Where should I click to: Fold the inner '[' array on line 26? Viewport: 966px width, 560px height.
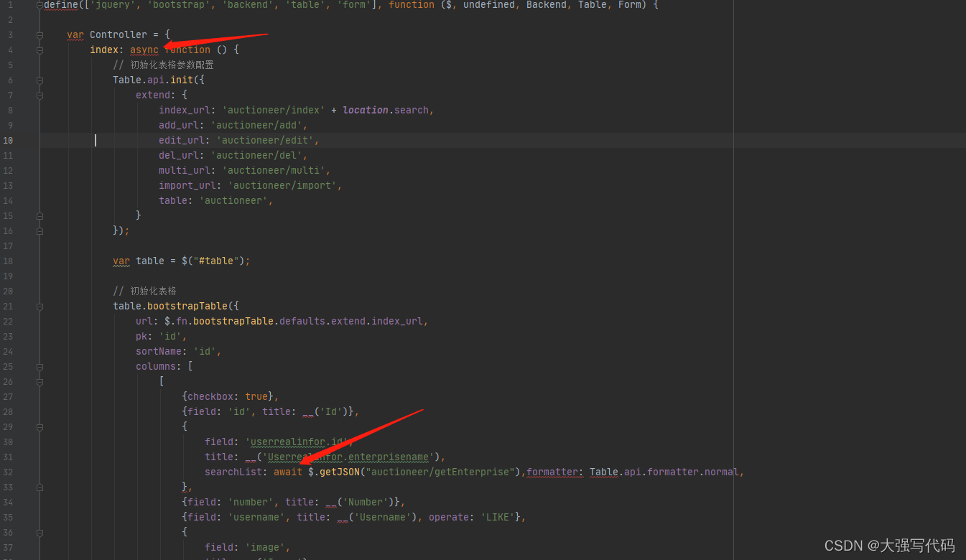(x=40, y=381)
